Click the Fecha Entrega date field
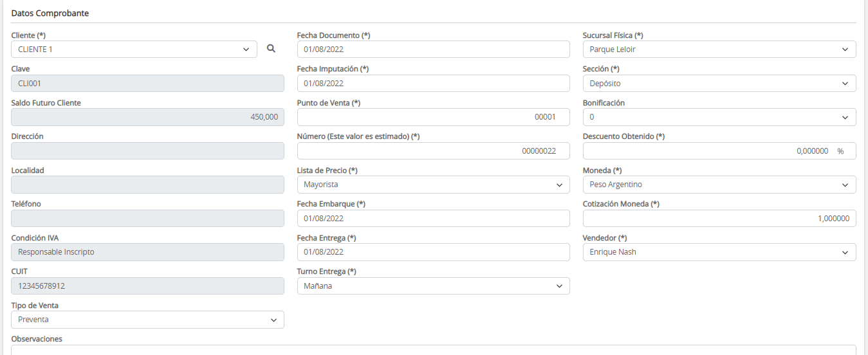The image size is (868, 355). point(433,252)
